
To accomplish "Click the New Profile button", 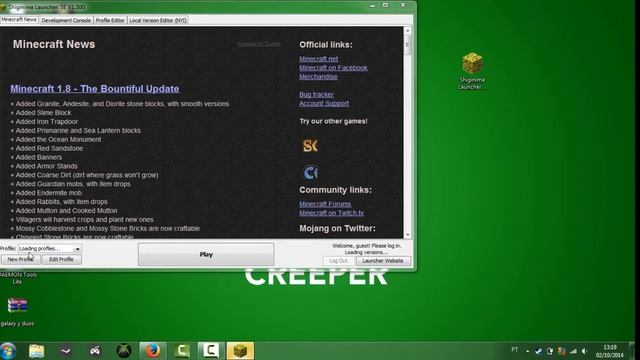I will 20,260.
